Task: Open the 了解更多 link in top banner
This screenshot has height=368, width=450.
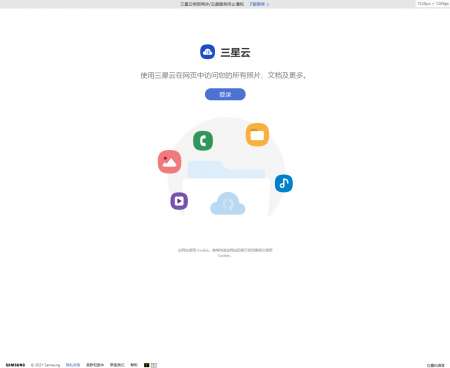Action: [259, 4]
